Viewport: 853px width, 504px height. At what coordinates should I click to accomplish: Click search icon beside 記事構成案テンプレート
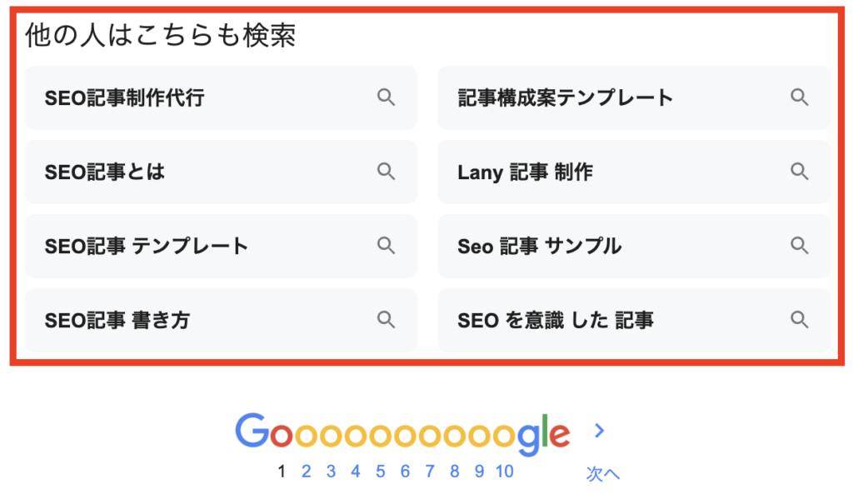(800, 97)
